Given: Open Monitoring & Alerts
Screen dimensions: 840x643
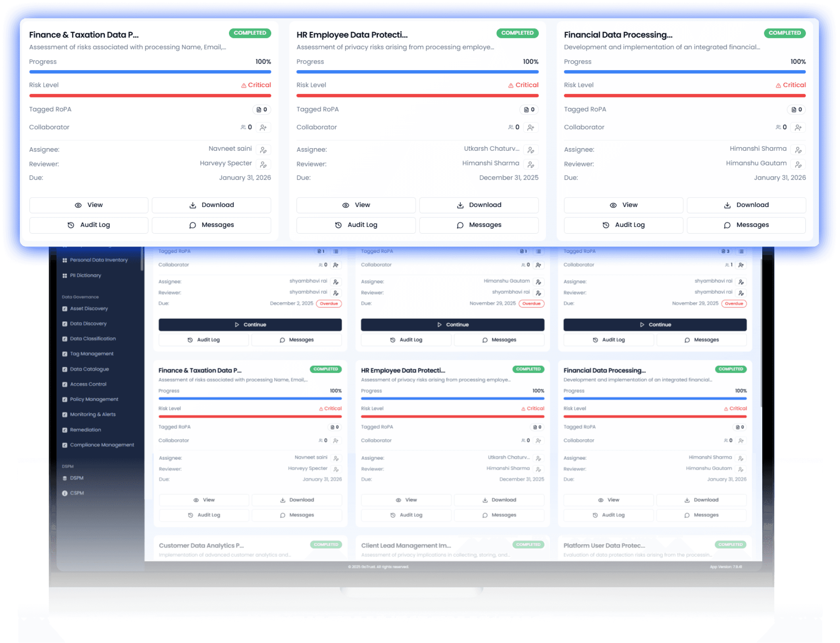Looking at the screenshot, I should 93,414.
